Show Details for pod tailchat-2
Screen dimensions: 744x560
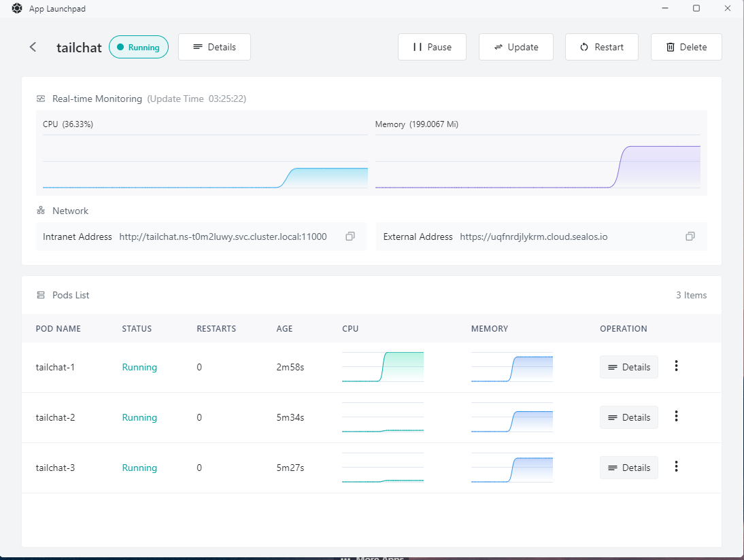coord(628,417)
